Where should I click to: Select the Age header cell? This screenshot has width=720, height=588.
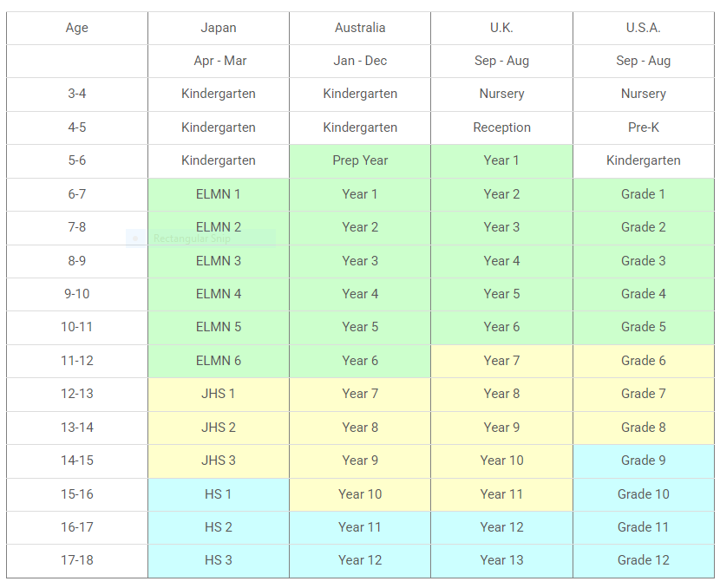click(77, 28)
